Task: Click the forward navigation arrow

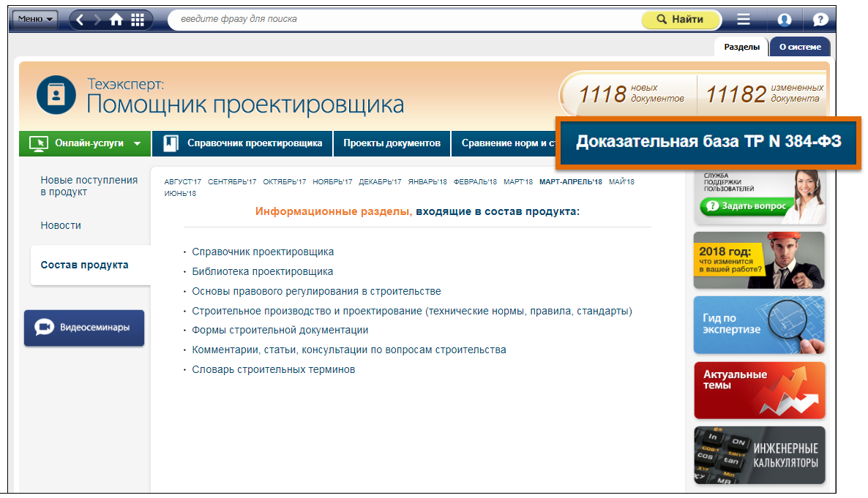Action: (x=98, y=20)
